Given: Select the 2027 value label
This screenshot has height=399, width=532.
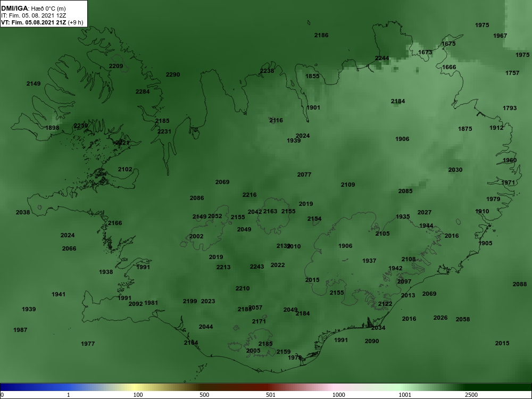Looking at the screenshot, I should pyautogui.click(x=425, y=212).
